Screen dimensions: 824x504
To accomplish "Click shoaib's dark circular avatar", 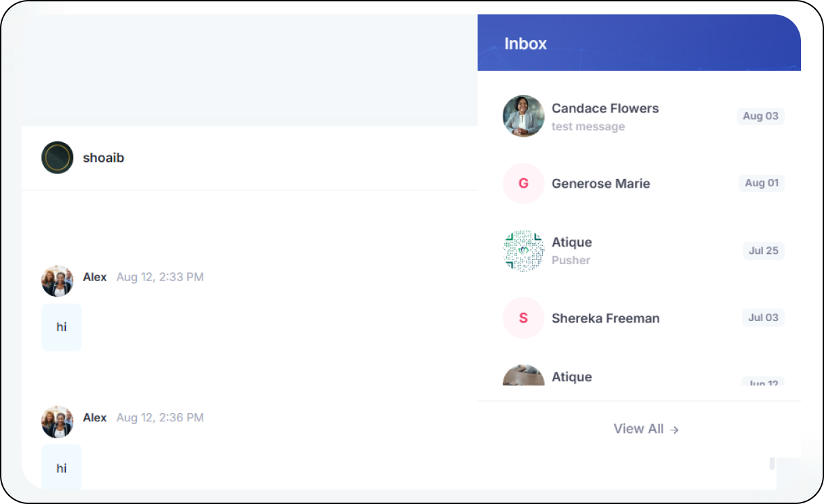I will [58, 158].
